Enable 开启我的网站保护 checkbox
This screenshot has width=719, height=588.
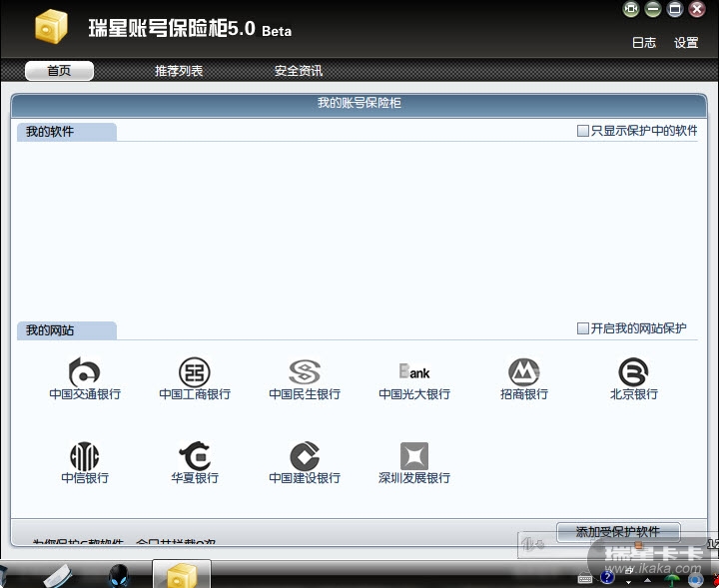click(583, 328)
